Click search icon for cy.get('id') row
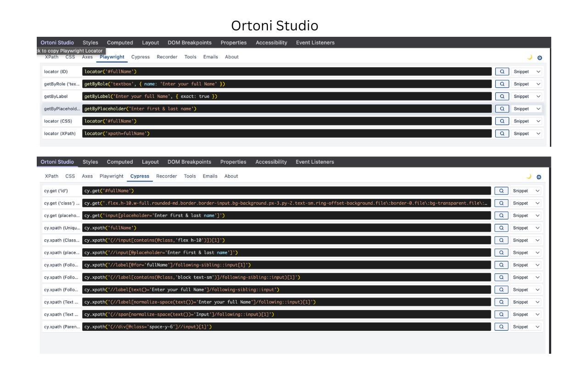 pos(501,191)
